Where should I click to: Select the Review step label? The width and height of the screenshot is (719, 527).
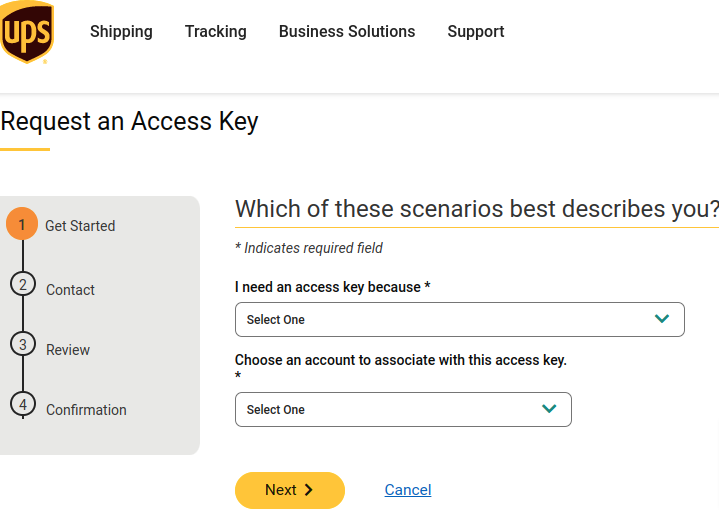point(68,350)
